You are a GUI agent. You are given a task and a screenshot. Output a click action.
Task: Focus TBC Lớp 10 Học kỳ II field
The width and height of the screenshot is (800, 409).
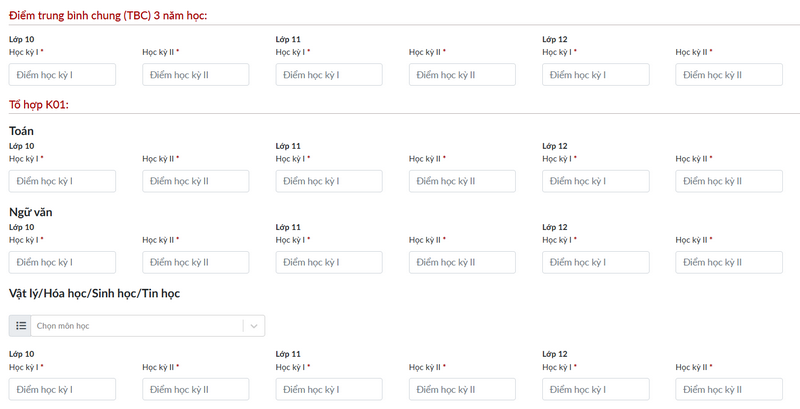click(x=196, y=75)
